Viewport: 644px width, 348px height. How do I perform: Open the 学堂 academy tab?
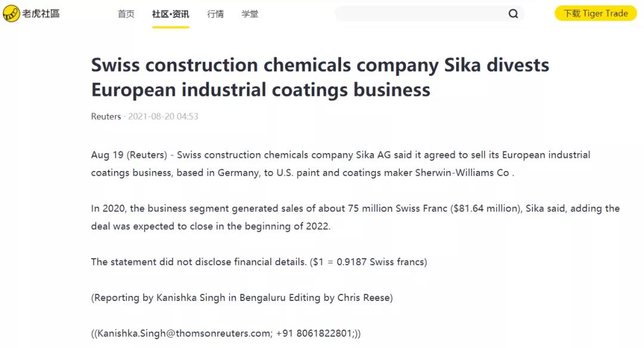click(250, 14)
